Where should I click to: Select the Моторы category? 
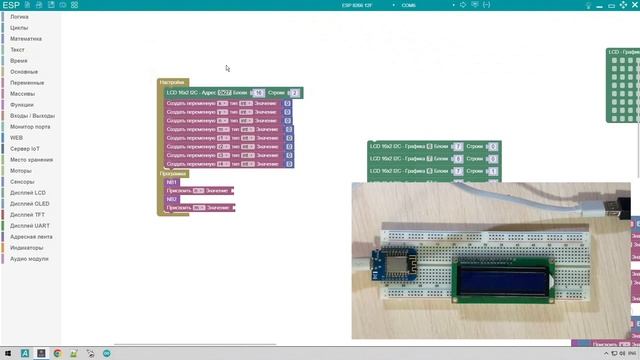tap(20, 171)
